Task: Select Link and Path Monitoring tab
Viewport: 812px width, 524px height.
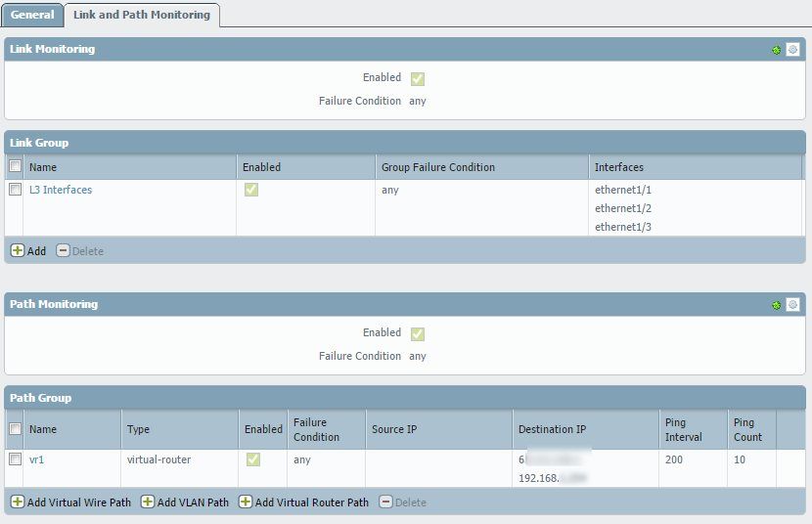Action: click(142, 15)
